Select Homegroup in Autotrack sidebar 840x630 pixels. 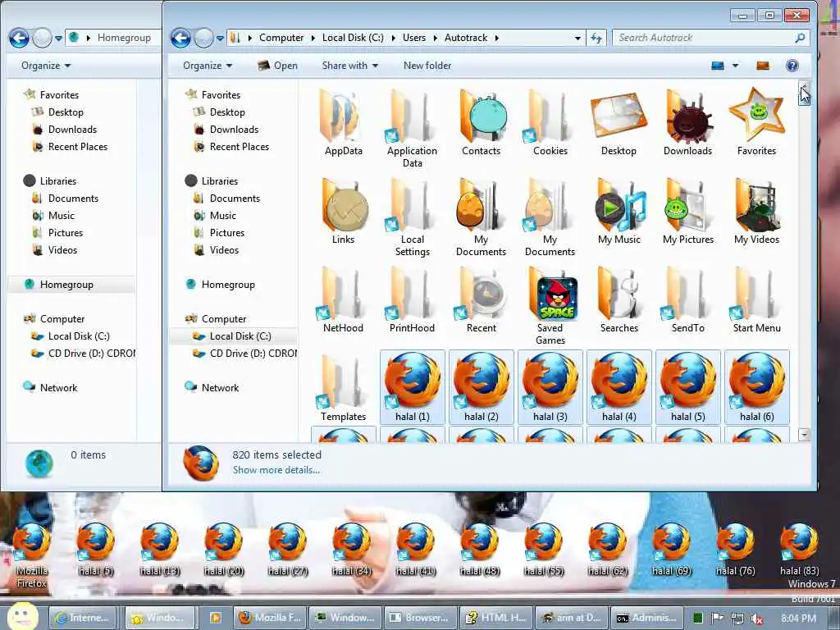(228, 285)
